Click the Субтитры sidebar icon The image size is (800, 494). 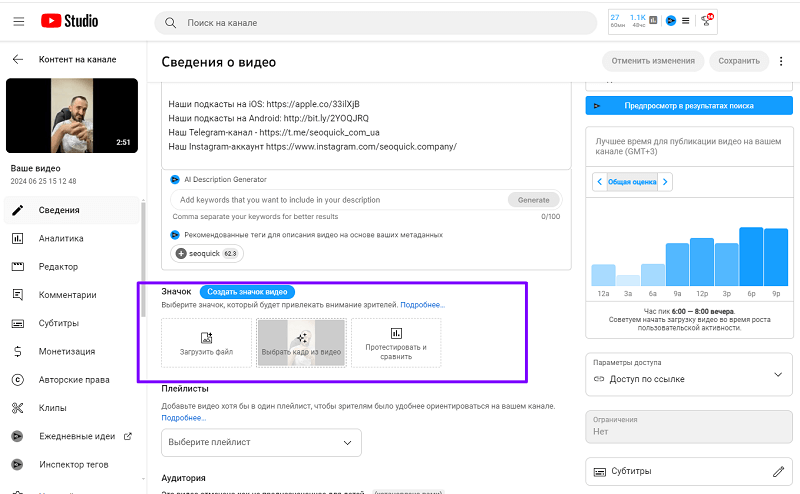[18, 324]
